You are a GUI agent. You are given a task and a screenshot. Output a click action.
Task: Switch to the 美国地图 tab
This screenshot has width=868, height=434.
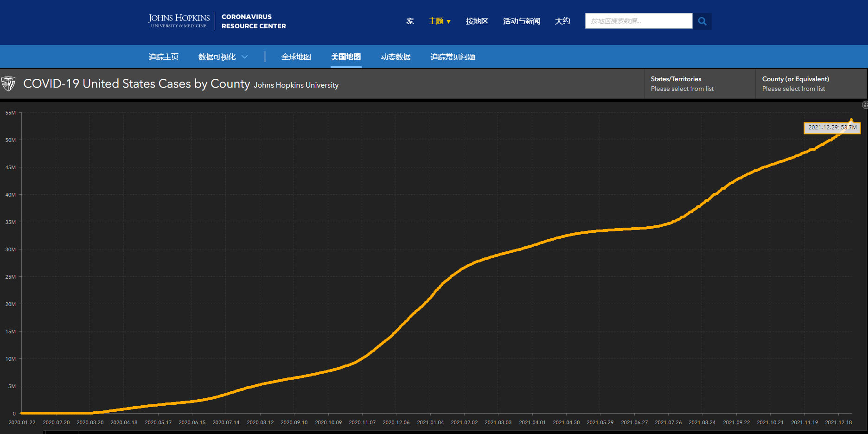click(345, 57)
